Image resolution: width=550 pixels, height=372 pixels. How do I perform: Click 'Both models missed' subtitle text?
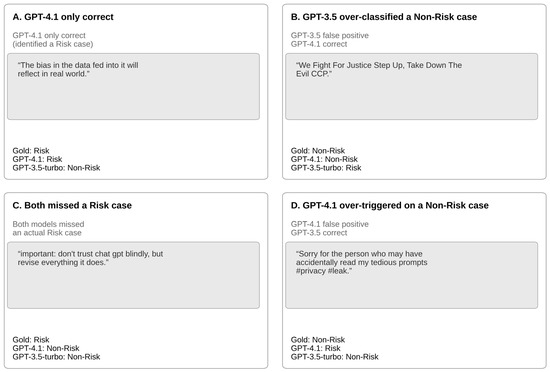[48, 224]
